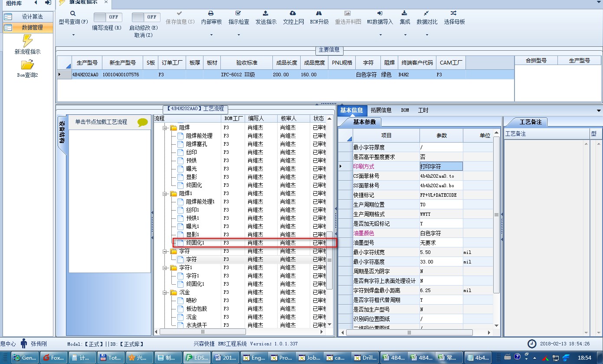This screenshot has height=364, width=603.
Task: Open Foxit taskbar item
Action: click(53, 358)
